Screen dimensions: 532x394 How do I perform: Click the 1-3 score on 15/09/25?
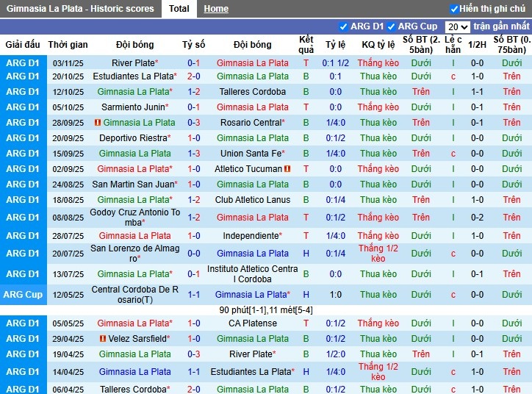tap(194, 154)
